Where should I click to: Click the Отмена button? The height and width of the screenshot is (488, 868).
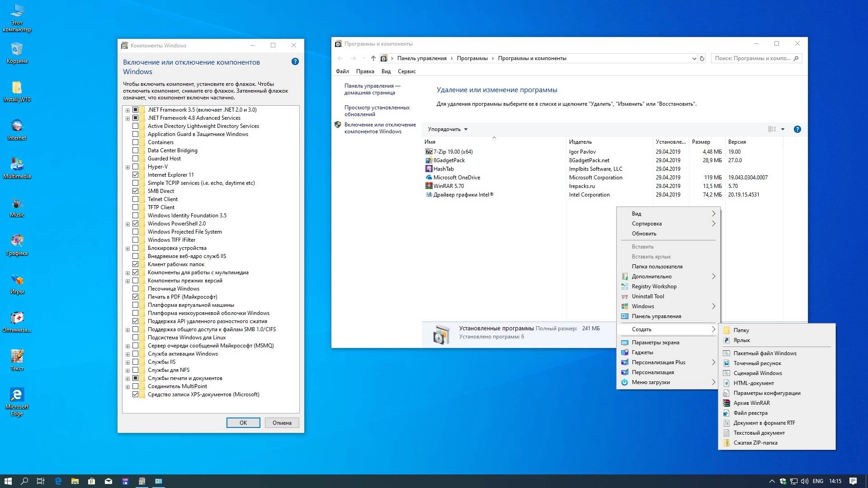pos(282,423)
